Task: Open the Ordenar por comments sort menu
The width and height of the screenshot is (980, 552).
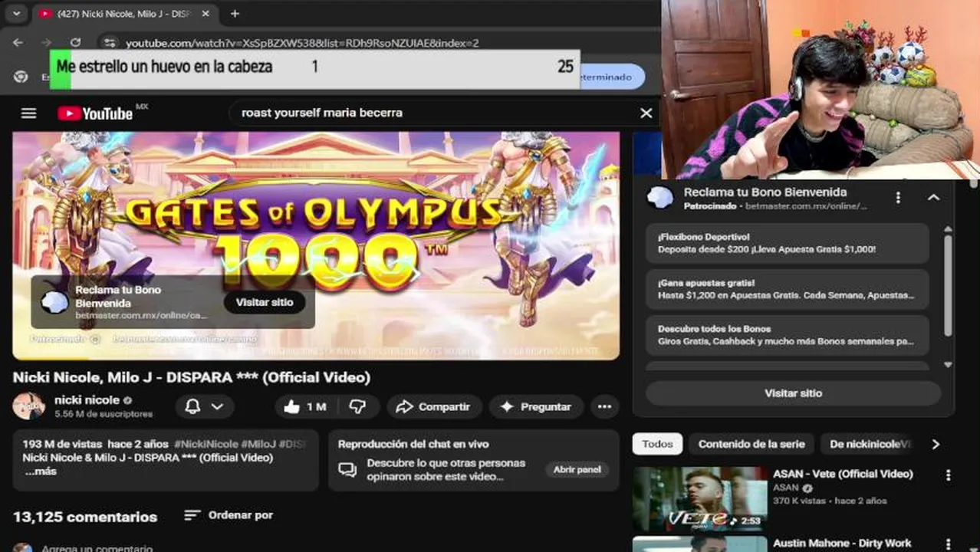Action: click(229, 515)
